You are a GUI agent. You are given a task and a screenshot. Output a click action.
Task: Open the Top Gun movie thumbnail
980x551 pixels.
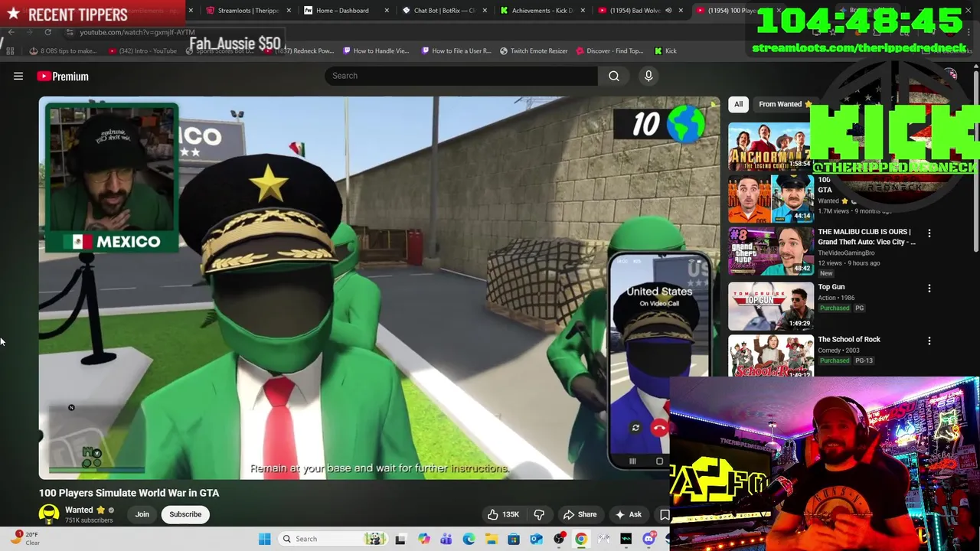[x=770, y=305]
